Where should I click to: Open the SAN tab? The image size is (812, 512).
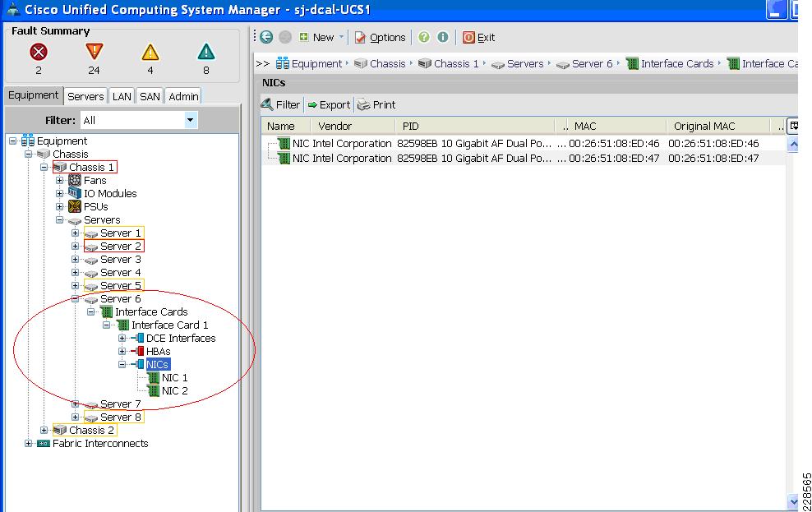[x=150, y=96]
